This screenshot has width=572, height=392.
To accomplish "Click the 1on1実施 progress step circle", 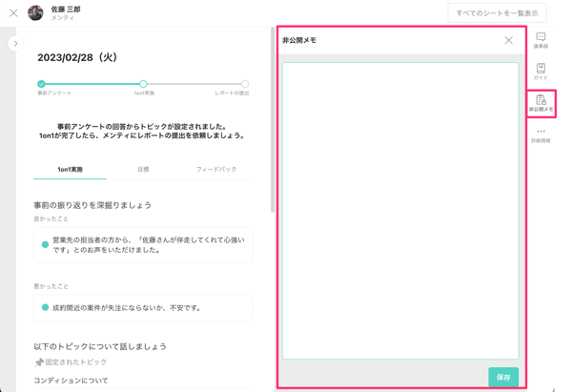I will point(143,84).
